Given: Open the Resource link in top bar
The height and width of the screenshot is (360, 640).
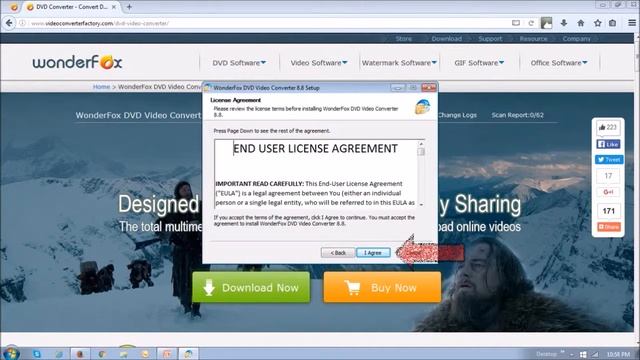Looking at the screenshot, I should pos(533,39).
